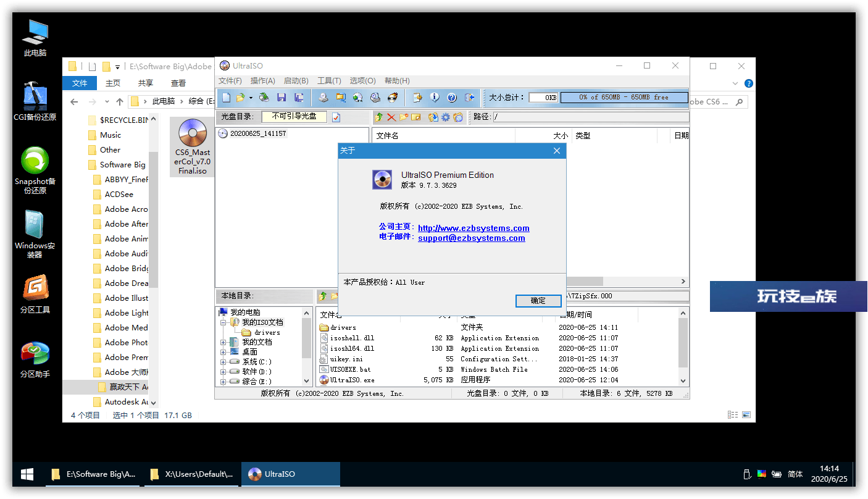Open the 帮助(H) menu
Screen dimensions: 868x499
pyautogui.click(x=397, y=81)
